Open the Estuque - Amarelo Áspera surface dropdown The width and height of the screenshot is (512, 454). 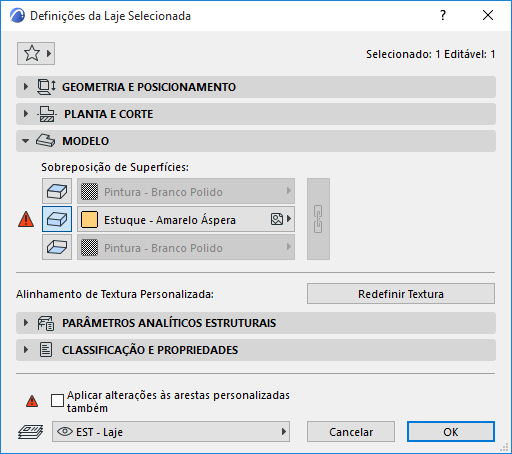(186, 219)
